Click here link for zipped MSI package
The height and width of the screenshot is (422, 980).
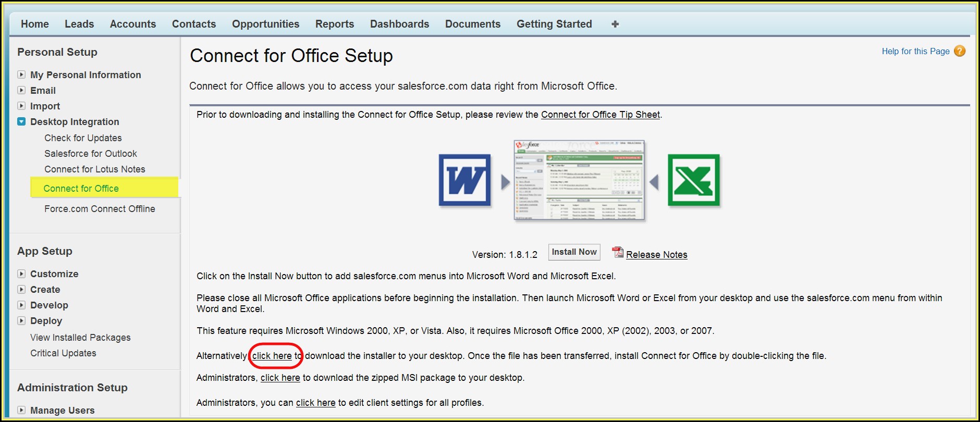pos(280,378)
